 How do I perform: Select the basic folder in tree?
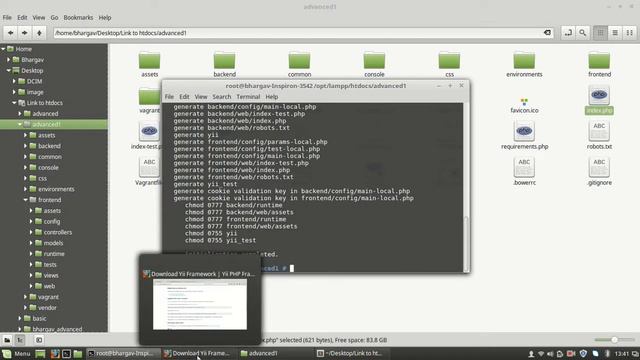coord(40,318)
